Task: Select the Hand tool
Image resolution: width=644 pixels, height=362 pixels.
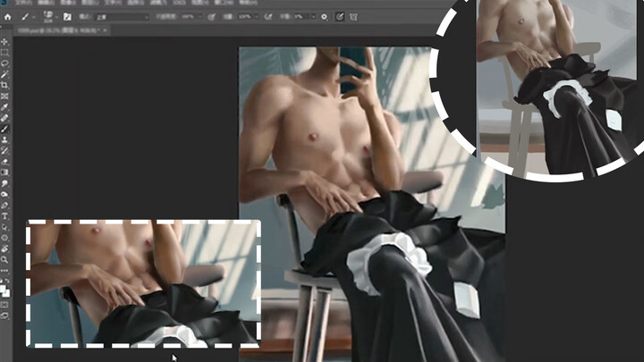Action: 4,248
